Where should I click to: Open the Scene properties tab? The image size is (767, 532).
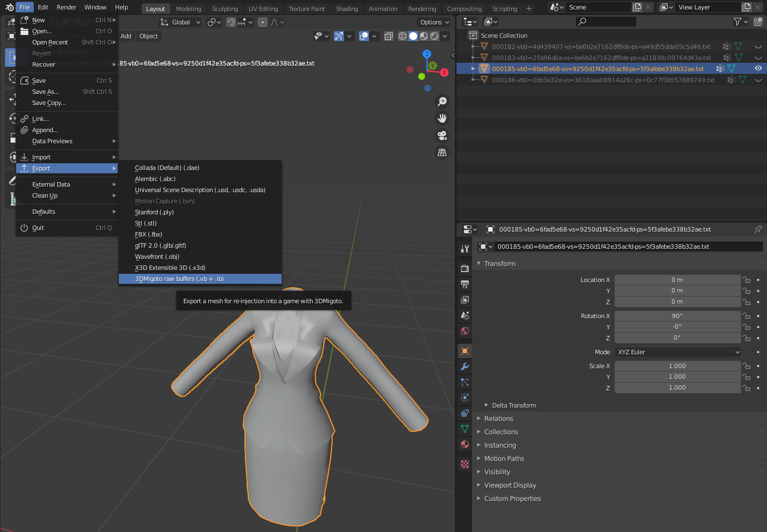point(465,315)
